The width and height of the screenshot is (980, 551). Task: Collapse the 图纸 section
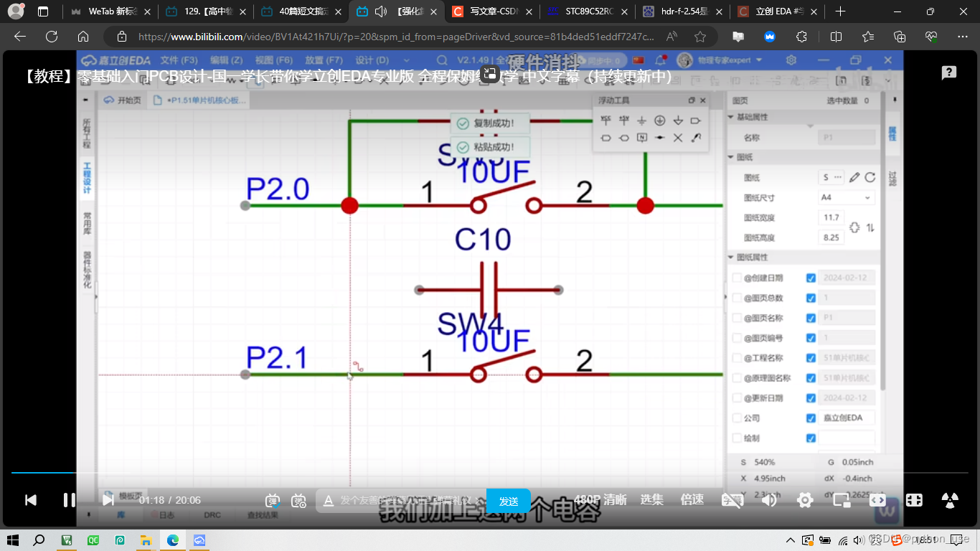[731, 157]
